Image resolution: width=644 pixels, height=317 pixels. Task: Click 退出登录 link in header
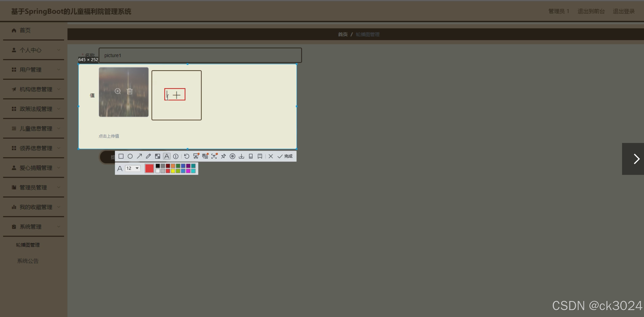tap(623, 11)
